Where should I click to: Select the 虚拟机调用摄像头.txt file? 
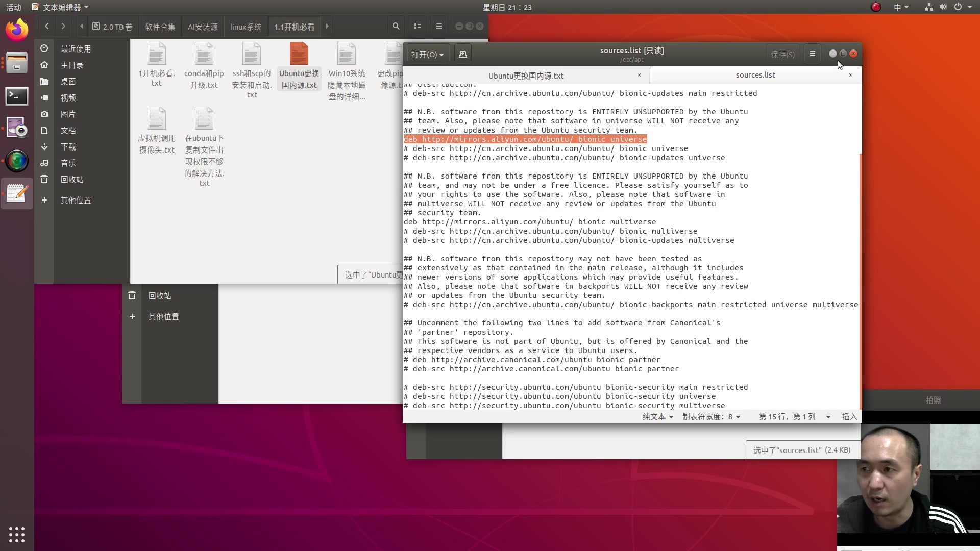tap(157, 131)
